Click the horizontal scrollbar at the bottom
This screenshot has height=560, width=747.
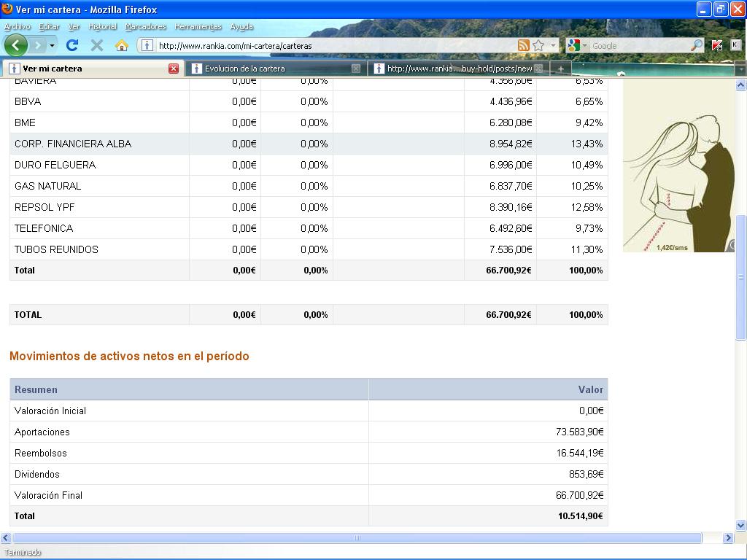(x=357, y=538)
